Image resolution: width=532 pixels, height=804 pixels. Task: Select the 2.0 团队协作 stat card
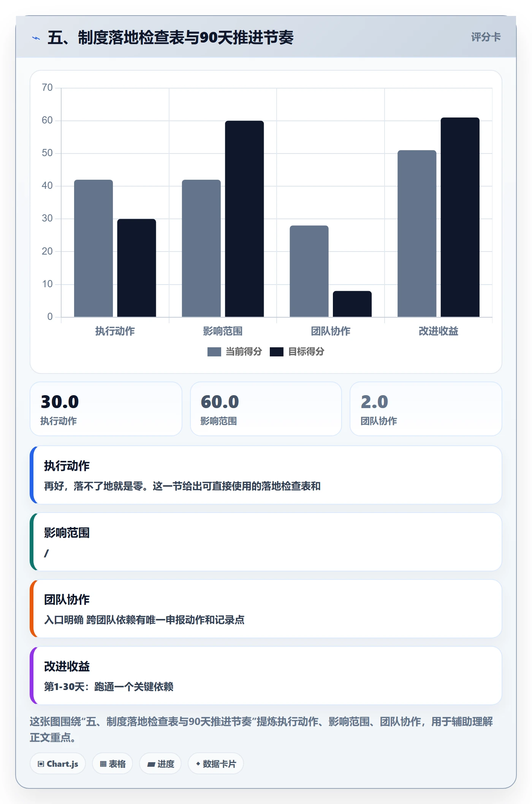click(426, 409)
